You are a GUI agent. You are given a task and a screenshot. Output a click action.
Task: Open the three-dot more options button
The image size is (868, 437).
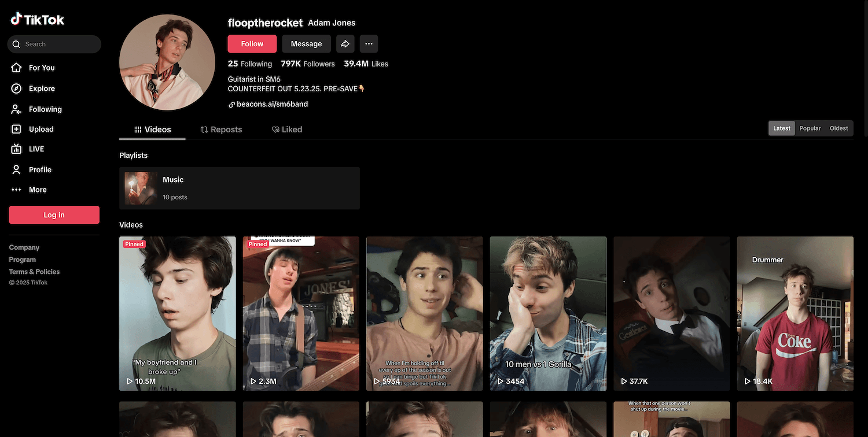coord(369,44)
